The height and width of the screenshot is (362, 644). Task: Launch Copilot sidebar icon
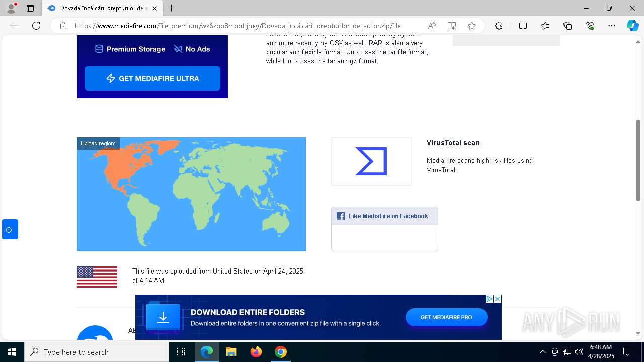tap(632, 26)
